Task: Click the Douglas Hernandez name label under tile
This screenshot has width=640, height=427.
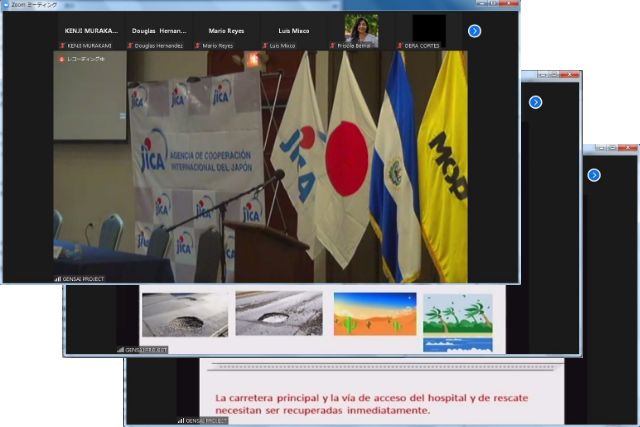Action: pyautogui.click(x=159, y=46)
